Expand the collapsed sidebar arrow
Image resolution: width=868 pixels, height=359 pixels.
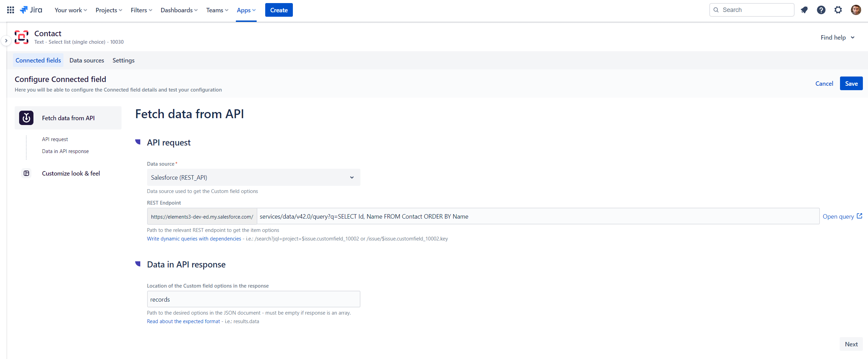(x=6, y=41)
